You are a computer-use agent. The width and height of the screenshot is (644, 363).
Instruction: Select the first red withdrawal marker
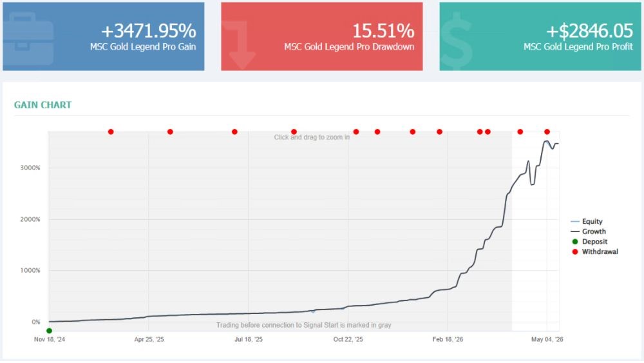click(x=111, y=132)
